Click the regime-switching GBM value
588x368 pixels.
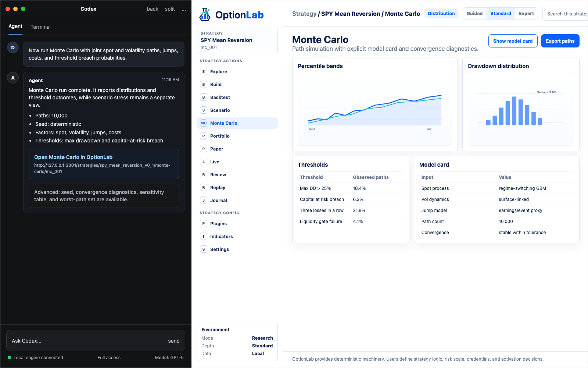[522, 188]
